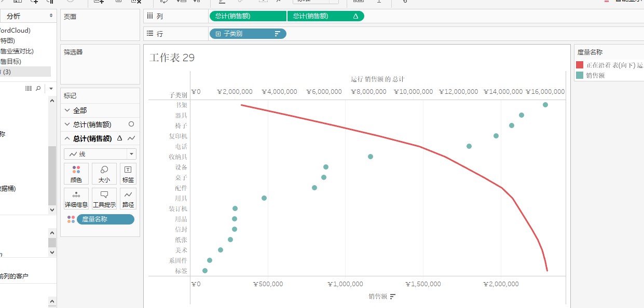Click the scroll up arrow of dimensions list
The width and height of the screenshot is (644, 308).
pos(52,100)
